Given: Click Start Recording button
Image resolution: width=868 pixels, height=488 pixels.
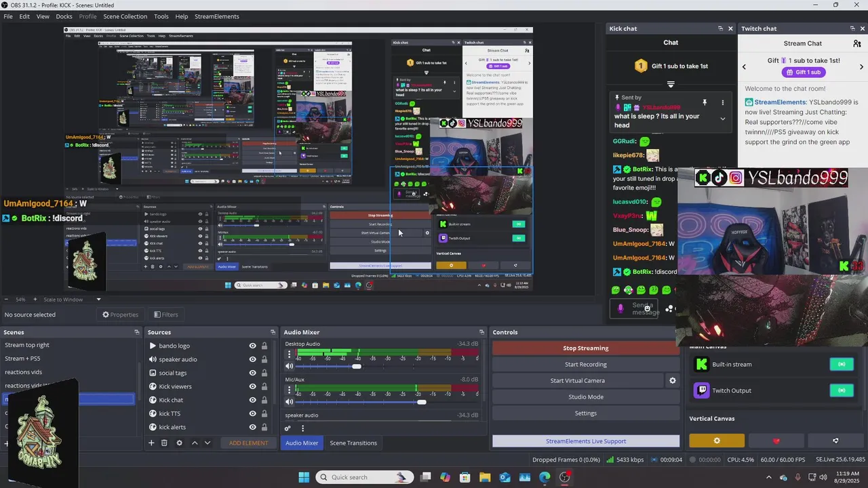Looking at the screenshot, I should point(586,364).
